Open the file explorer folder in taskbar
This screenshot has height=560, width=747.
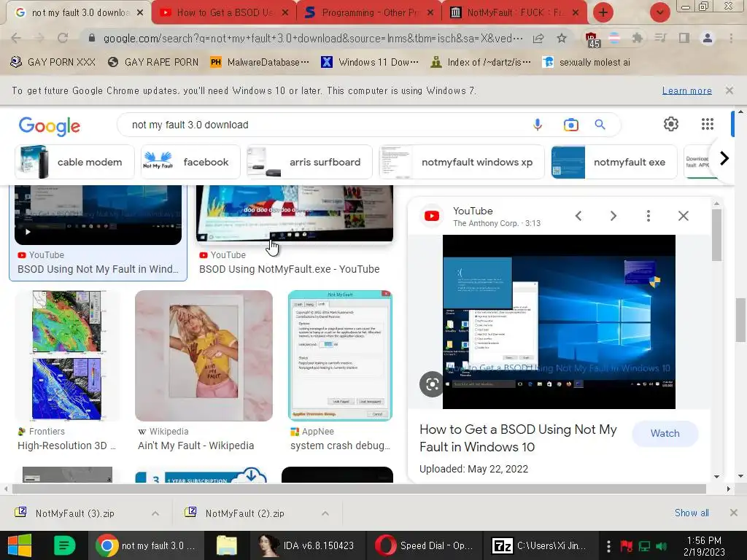[x=226, y=545]
